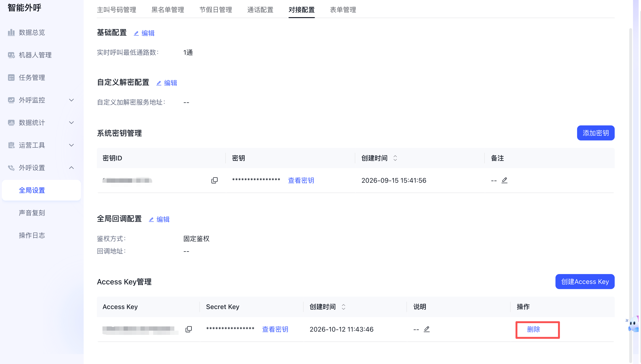Viewport: 641px width, 364px height.
Task: Switch to the 通话配置 tab
Action: [x=260, y=10]
